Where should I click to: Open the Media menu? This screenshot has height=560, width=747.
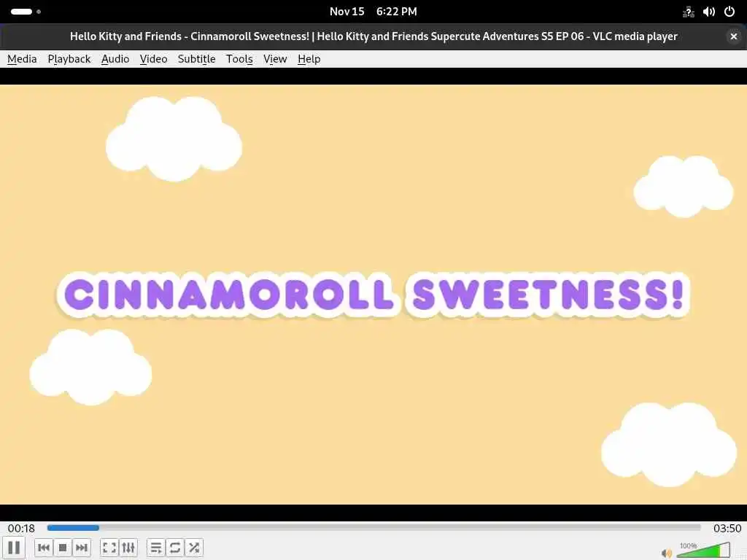click(22, 59)
